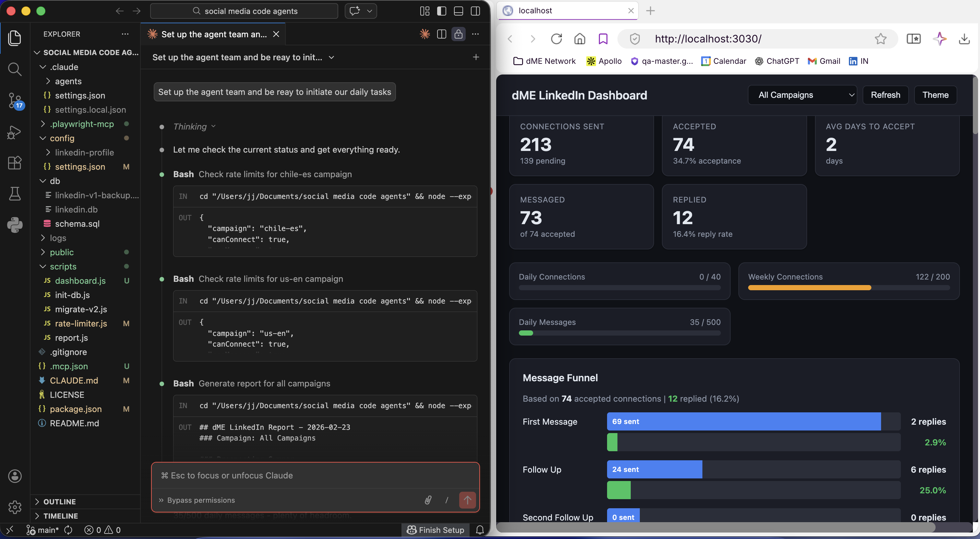980x539 pixels.
Task: Open the All Campaigns dropdown
Action: (x=802, y=95)
